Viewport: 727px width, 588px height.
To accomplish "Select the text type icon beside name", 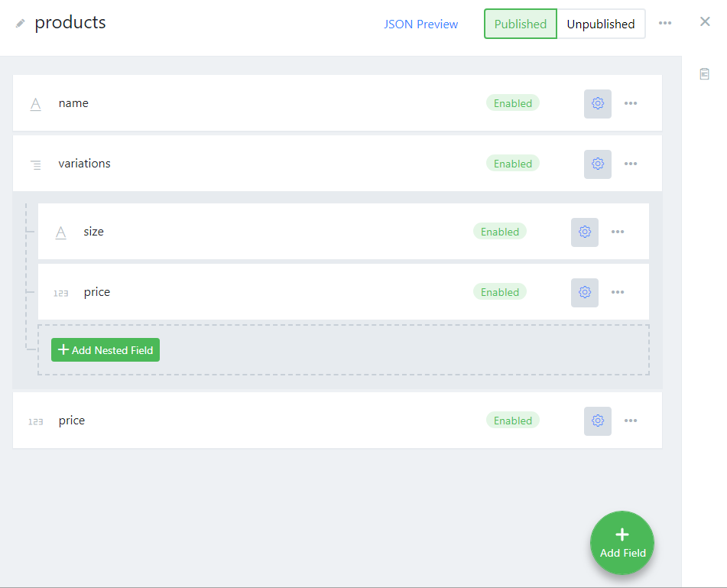I will click(x=35, y=102).
